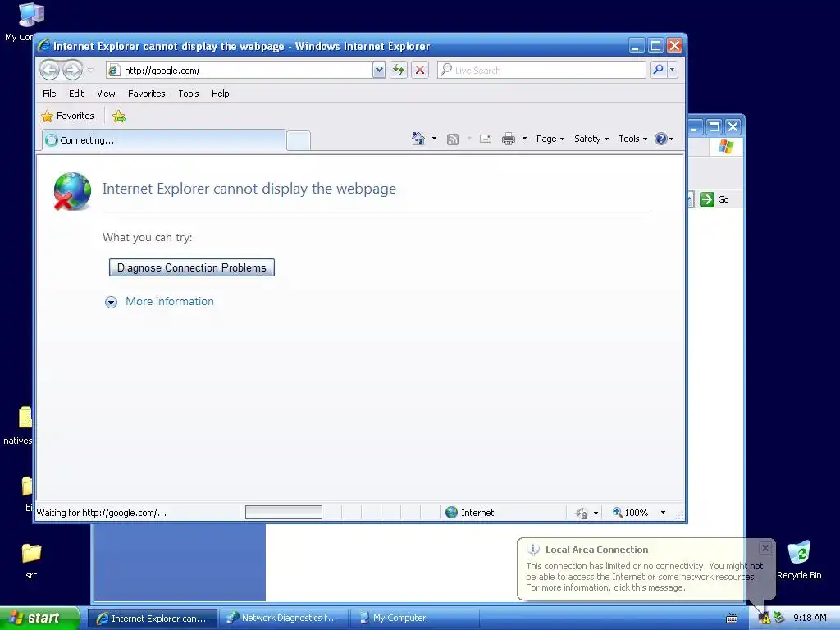Viewport: 840px width, 630px height.
Task: Expand the zoom level dropdown arrow
Action: pyautogui.click(x=663, y=513)
